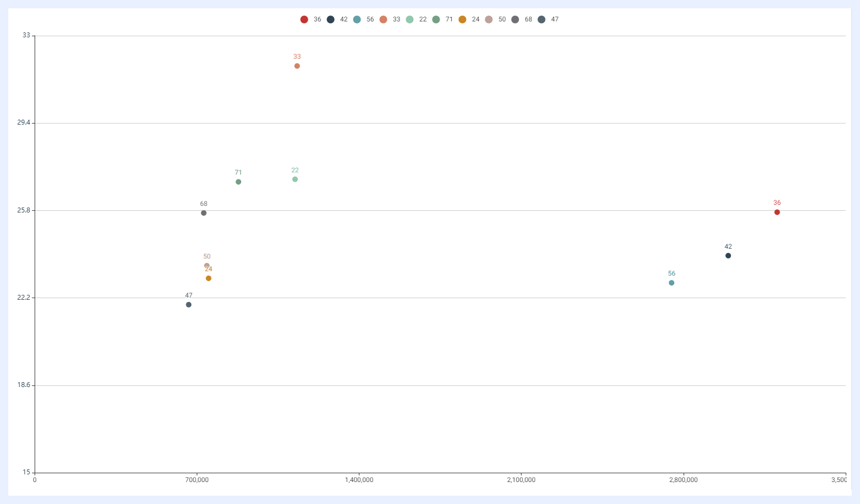This screenshot has height=504, width=860.
Task: Select the topmost scatter point labeled 33
Action: (x=297, y=66)
